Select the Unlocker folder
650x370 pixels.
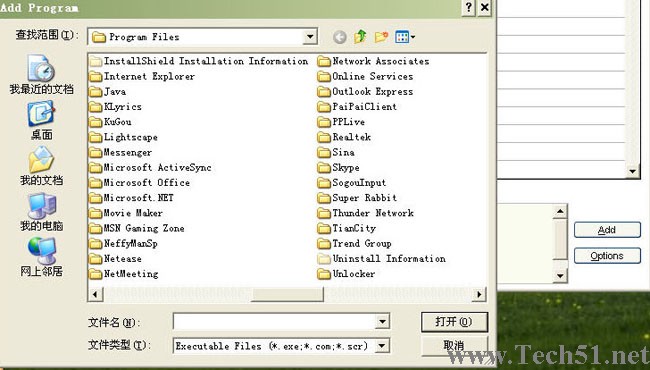click(346, 274)
